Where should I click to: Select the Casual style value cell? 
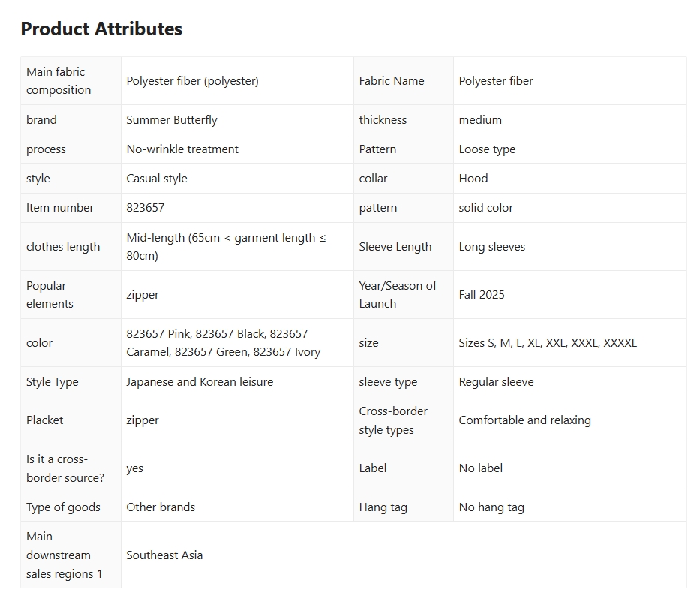[157, 179]
